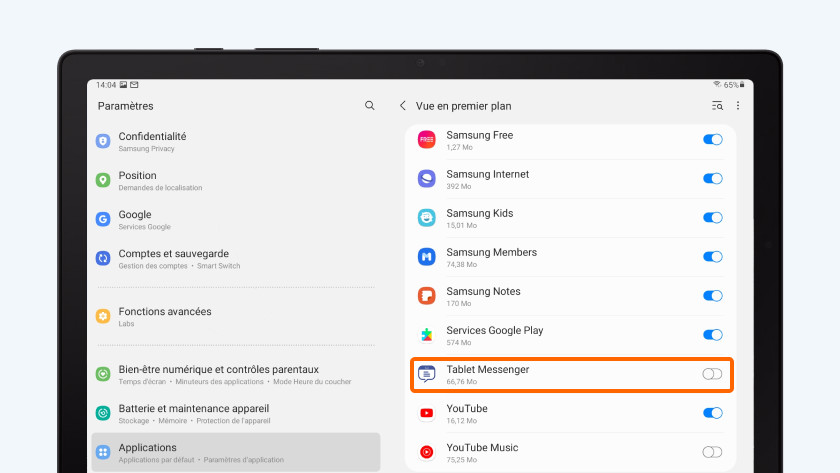The image size is (840, 473).
Task: Click the Samsung Members label
Action: click(491, 252)
